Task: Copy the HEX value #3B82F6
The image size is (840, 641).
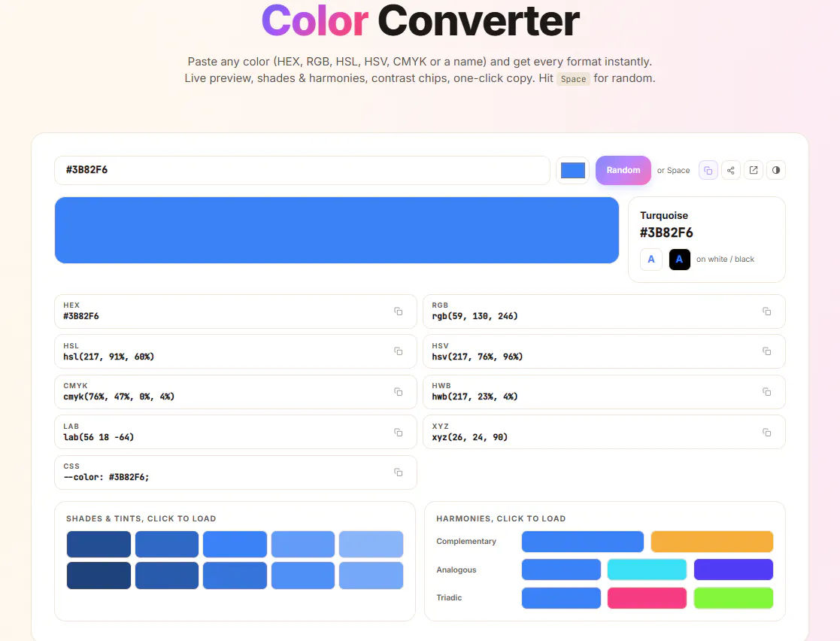Action: pyautogui.click(x=398, y=311)
